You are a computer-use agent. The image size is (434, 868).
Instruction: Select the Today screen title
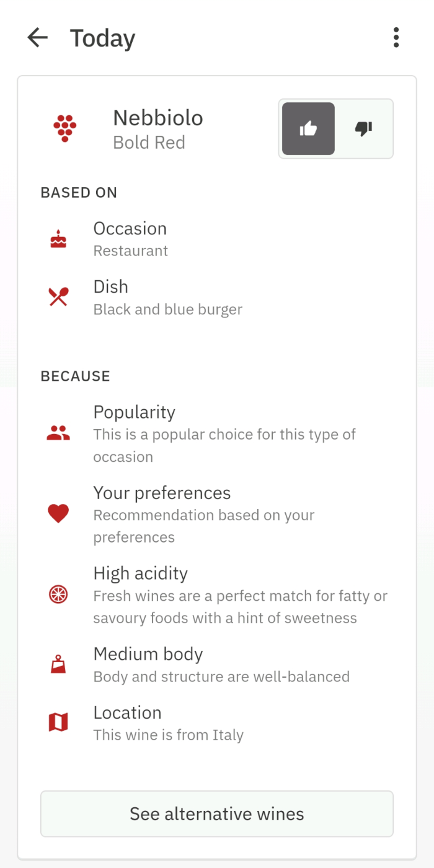[x=102, y=38]
